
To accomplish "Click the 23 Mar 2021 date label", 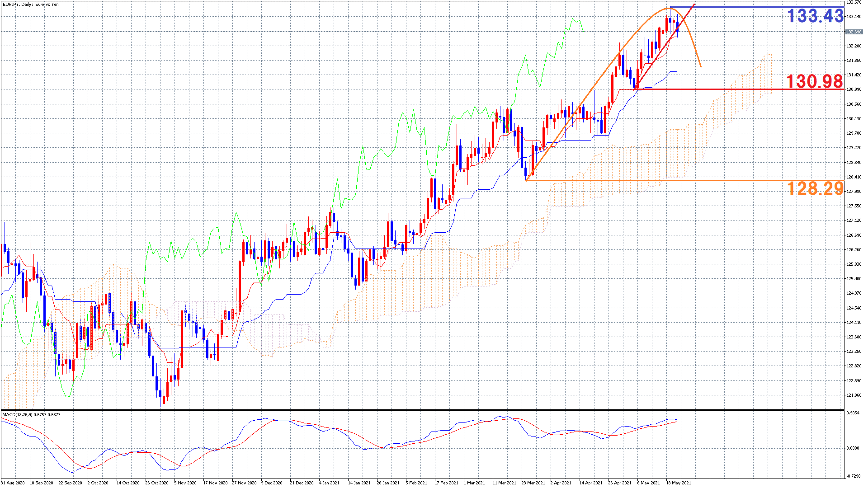I will pos(533,483).
